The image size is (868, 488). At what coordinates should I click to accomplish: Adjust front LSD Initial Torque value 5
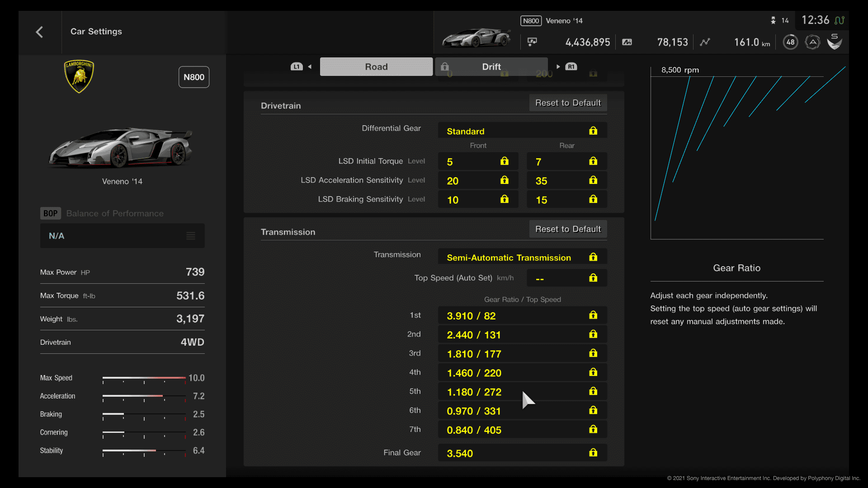click(x=478, y=161)
